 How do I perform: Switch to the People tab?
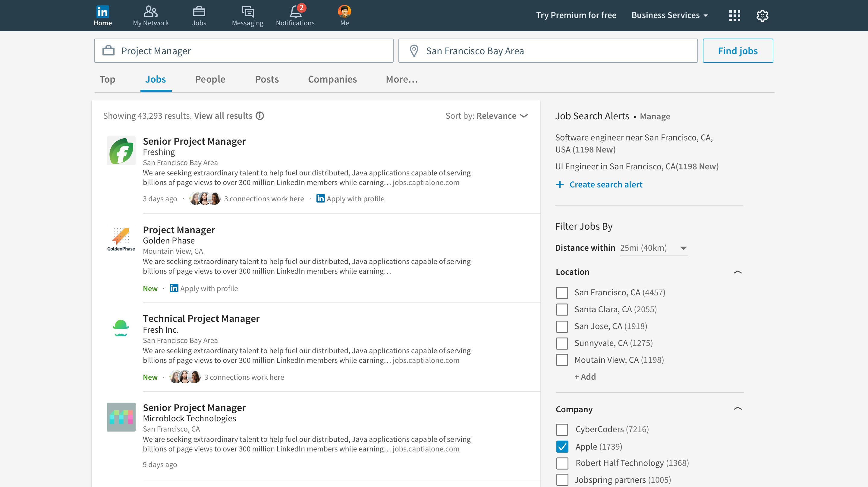pyautogui.click(x=210, y=79)
